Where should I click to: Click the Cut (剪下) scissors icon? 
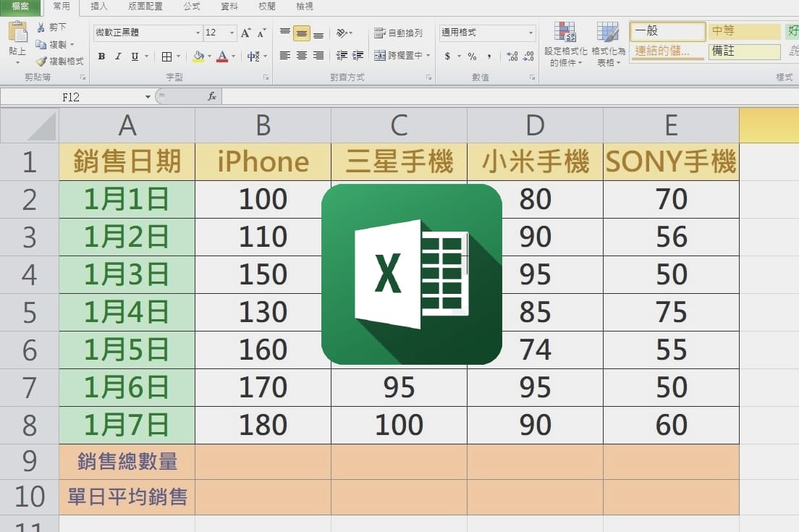coord(43,27)
